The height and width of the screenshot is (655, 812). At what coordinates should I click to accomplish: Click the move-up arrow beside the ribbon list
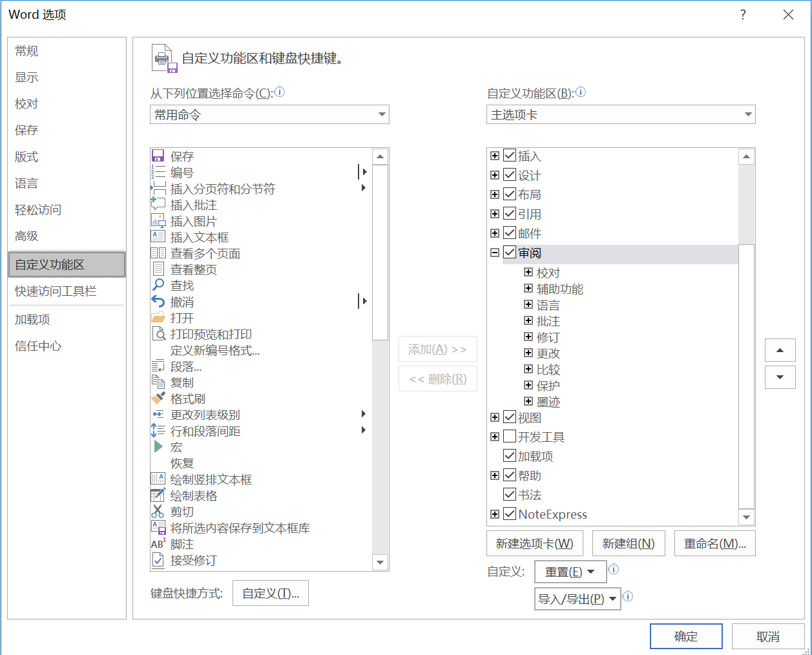point(780,350)
